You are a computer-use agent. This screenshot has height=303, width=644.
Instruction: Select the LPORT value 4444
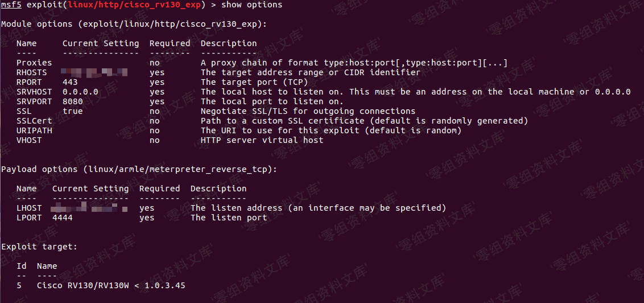tap(63, 218)
